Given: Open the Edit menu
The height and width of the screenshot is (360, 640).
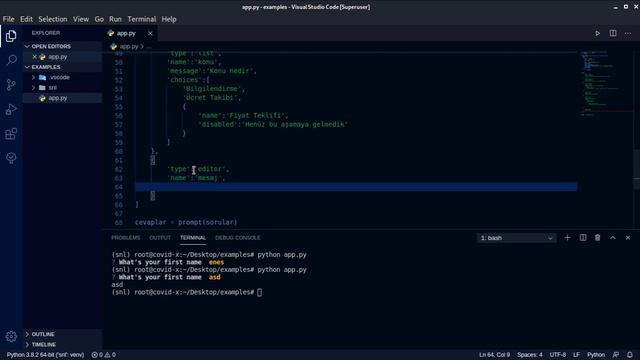Looking at the screenshot, I should tap(26, 19).
